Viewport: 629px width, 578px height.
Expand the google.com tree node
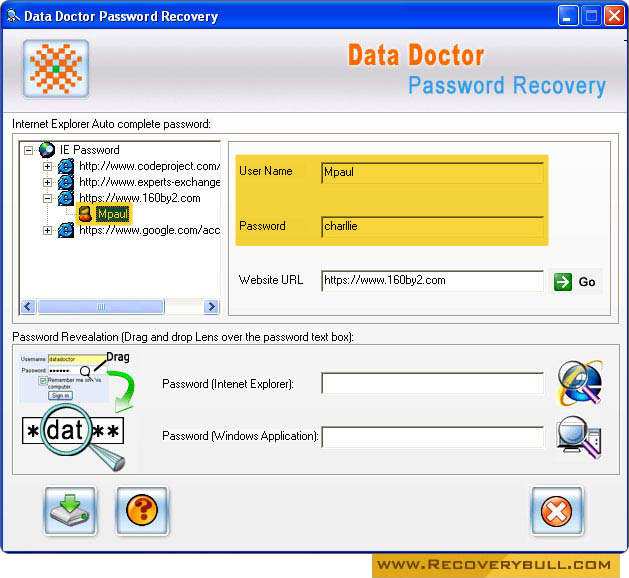click(x=47, y=231)
